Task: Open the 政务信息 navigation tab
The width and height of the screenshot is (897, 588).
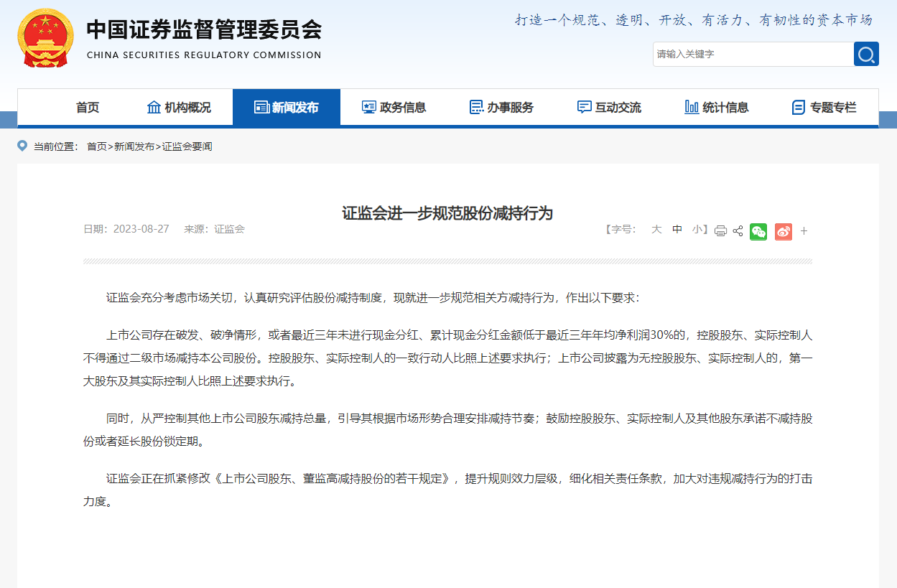Action: 394,108
